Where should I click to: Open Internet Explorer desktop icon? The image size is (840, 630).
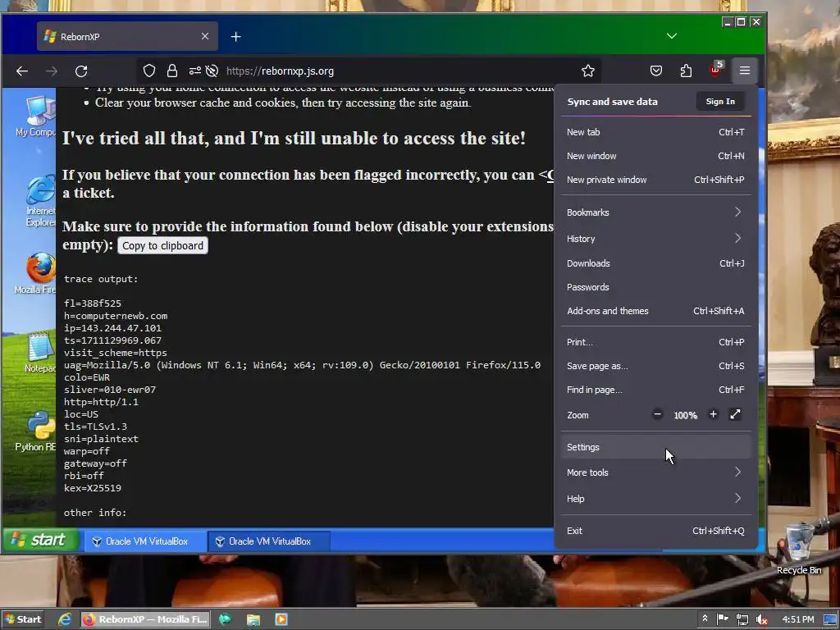pos(39,201)
